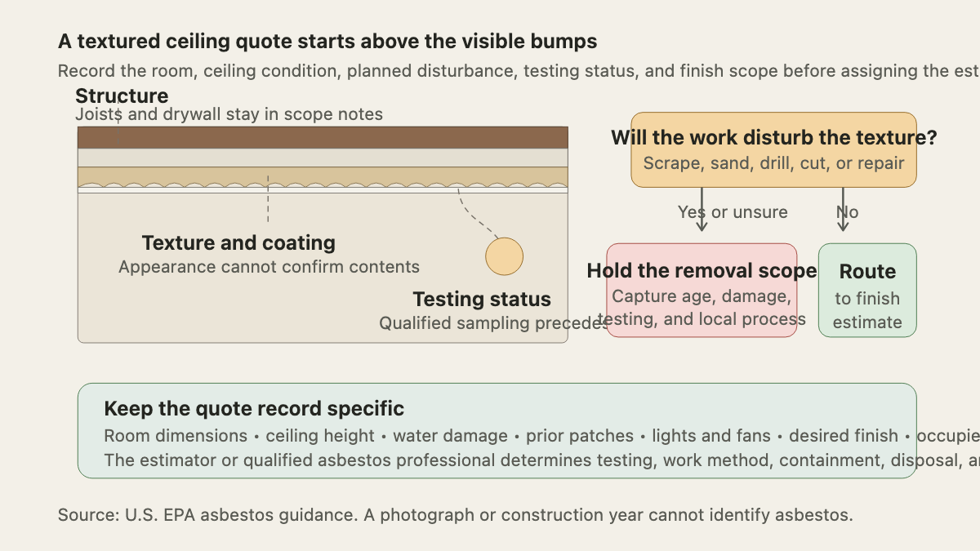Click the orange Testing status circle marker
Image resolution: width=980 pixels, height=551 pixels.
coord(504,256)
